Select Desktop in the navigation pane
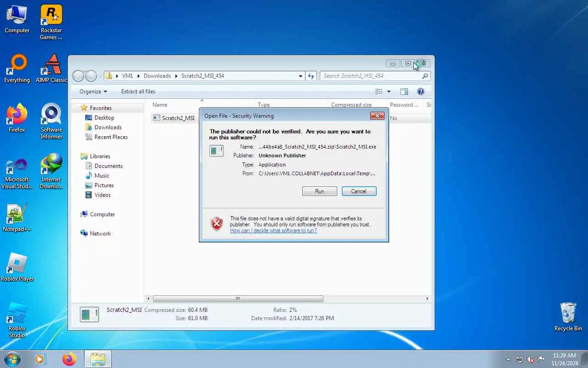588x368 pixels. [x=104, y=118]
